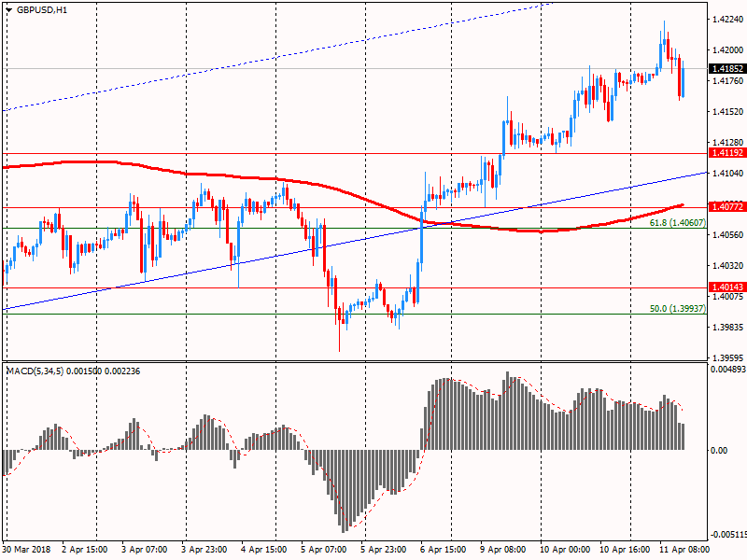
Task: Click the 1.40075 price scale value
Action: (727, 296)
